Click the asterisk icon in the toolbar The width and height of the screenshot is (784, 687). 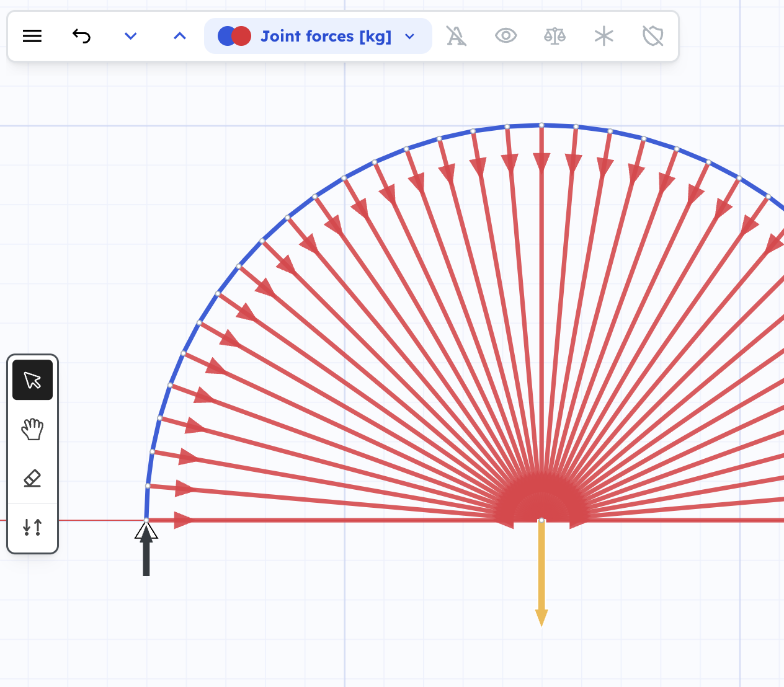tap(604, 36)
